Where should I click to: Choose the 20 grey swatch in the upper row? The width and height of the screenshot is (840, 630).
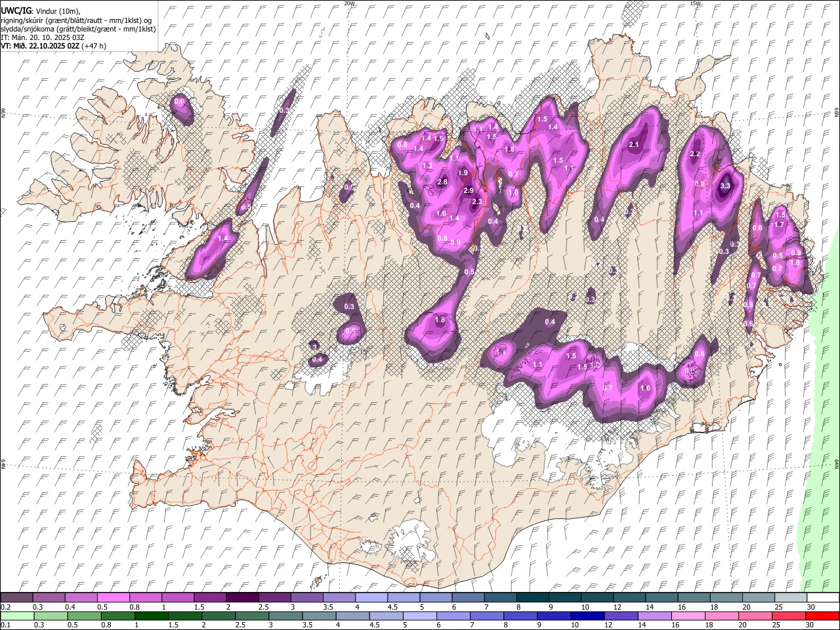(759, 598)
